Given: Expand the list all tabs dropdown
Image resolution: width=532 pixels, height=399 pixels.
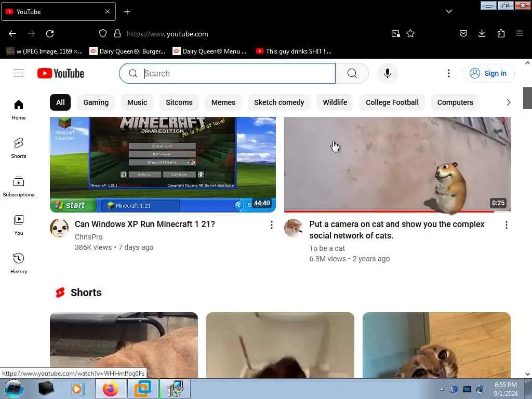Looking at the screenshot, I should coord(448,11).
